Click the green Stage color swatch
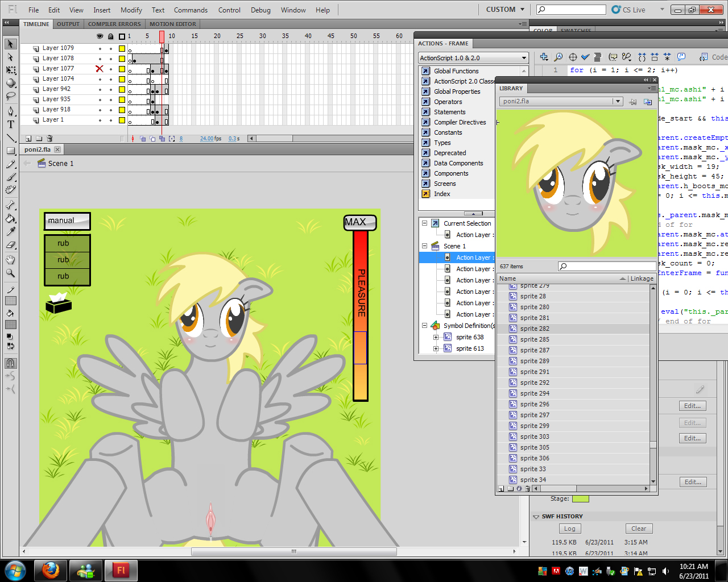Screen dimensions: 728x582 (x=580, y=499)
